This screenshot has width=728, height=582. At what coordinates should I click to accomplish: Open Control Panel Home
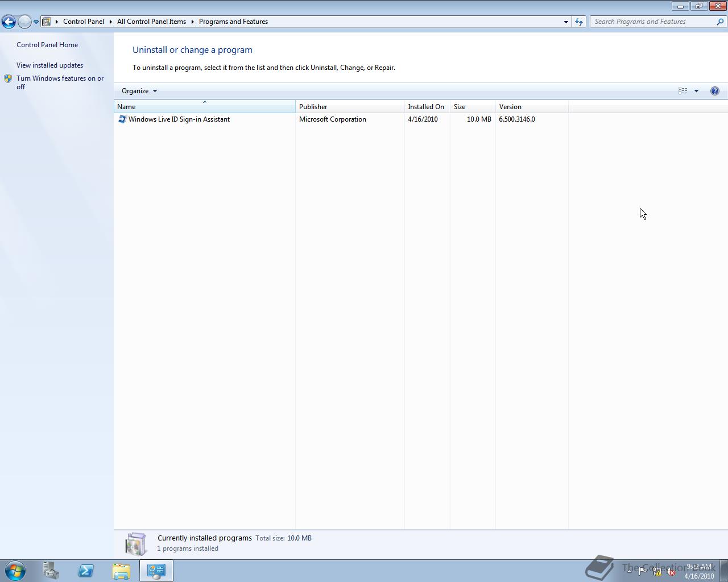[x=47, y=45]
